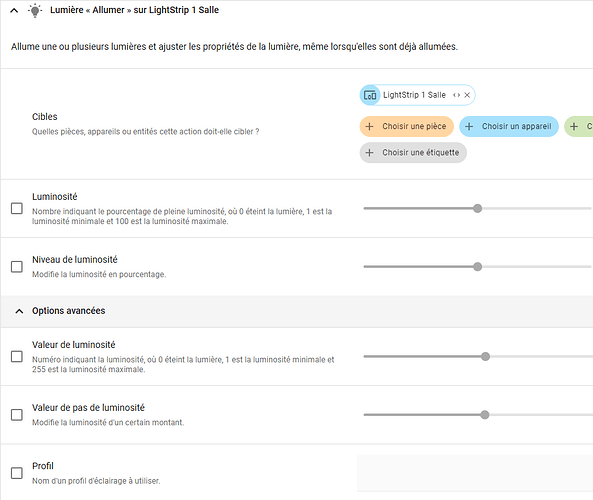The width and height of the screenshot is (593, 500).
Task: Collapse the Options avancées section
Action: [19, 311]
